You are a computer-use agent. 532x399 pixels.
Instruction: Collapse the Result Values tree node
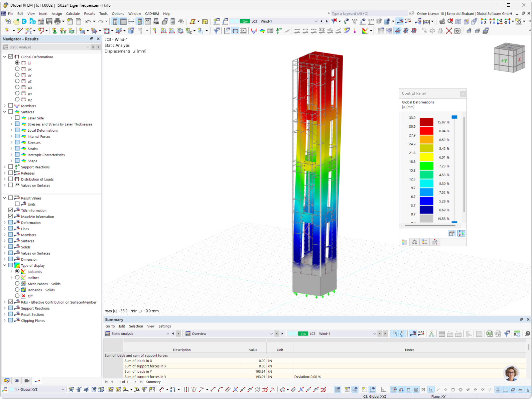[x=5, y=198]
